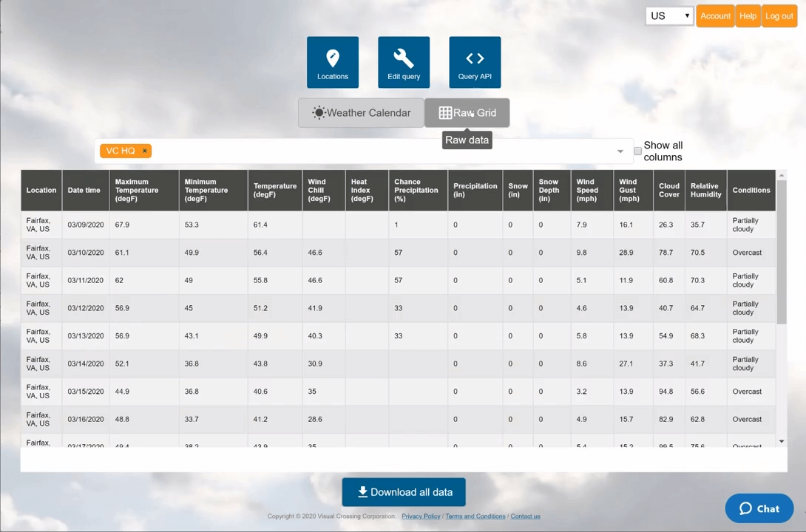Click the Log out button
The image size is (806, 532).
point(779,16)
